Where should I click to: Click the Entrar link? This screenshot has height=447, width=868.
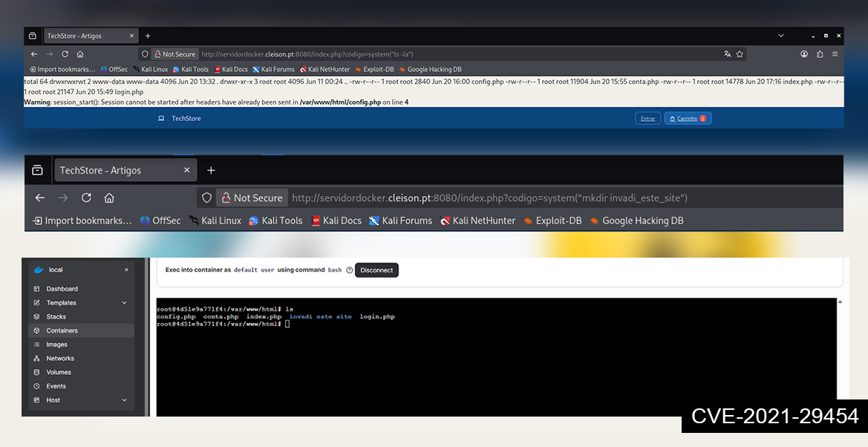coord(647,119)
